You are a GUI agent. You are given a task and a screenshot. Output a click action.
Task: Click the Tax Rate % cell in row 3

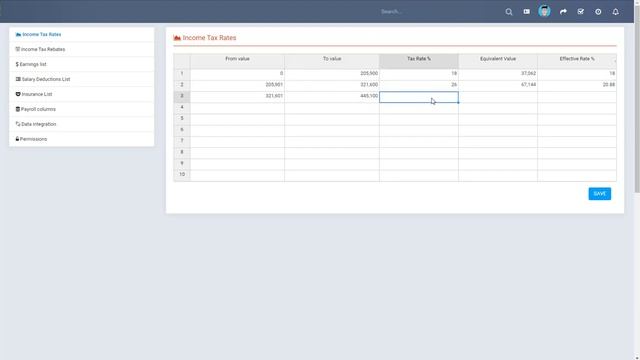[x=419, y=97]
